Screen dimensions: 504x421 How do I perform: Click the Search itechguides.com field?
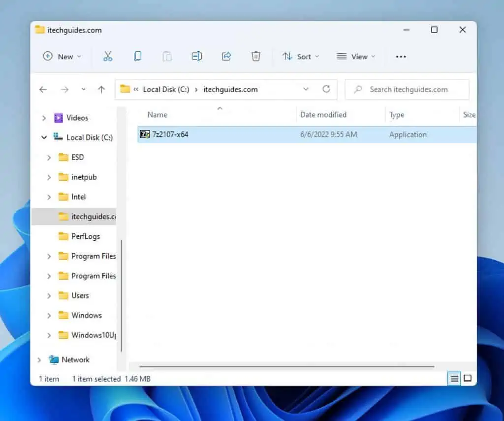(407, 90)
